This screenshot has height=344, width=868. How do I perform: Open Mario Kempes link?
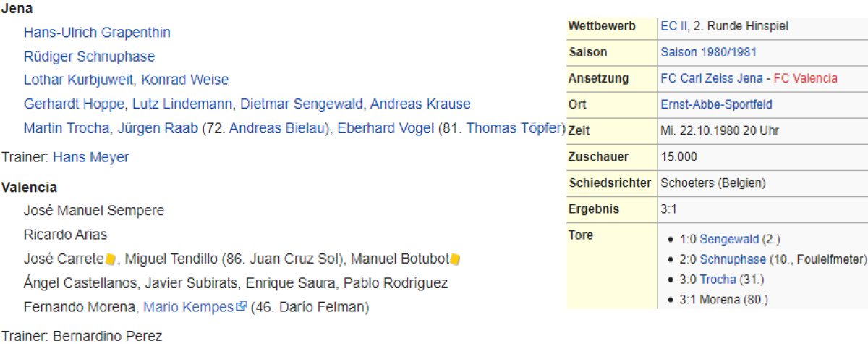(188, 307)
